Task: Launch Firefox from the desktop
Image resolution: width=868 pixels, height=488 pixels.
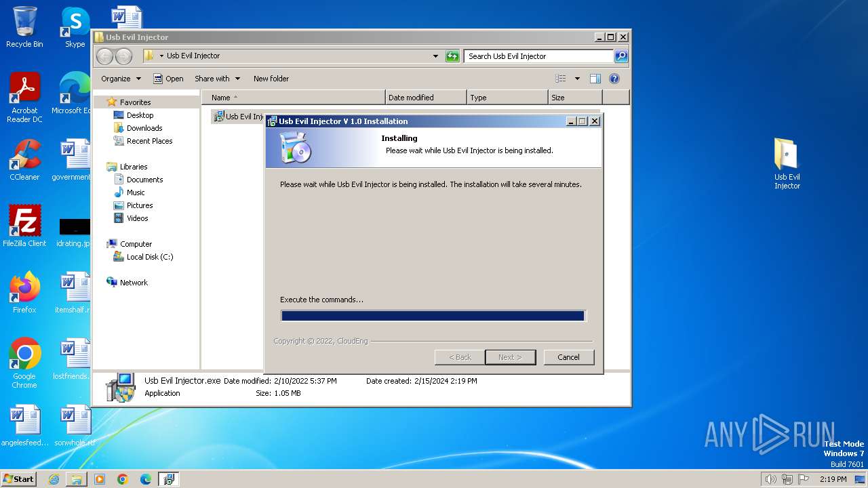Action: [x=24, y=293]
